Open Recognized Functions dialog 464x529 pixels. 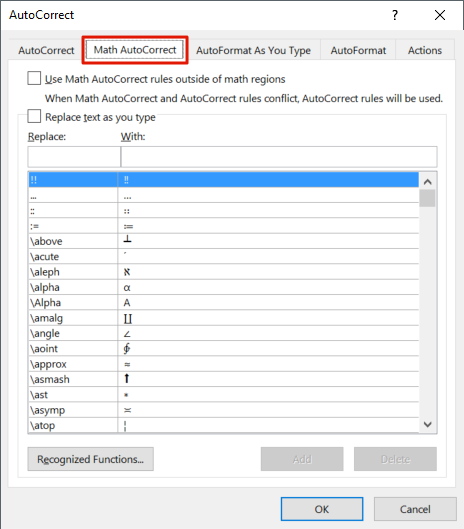tap(90, 459)
